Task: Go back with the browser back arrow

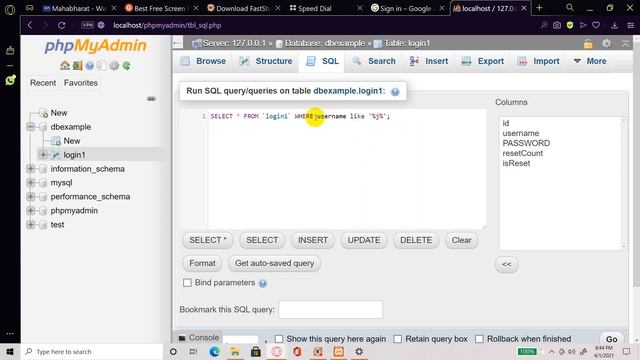Action: coord(30,25)
